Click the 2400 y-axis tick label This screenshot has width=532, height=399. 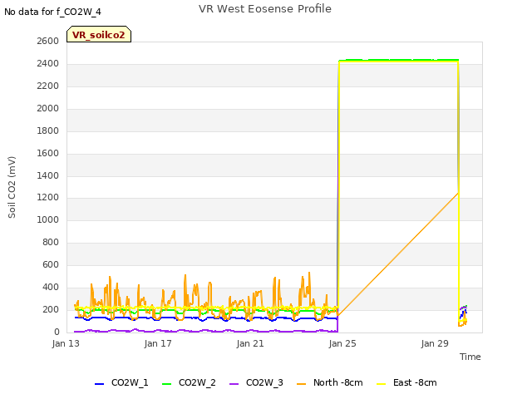point(48,63)
